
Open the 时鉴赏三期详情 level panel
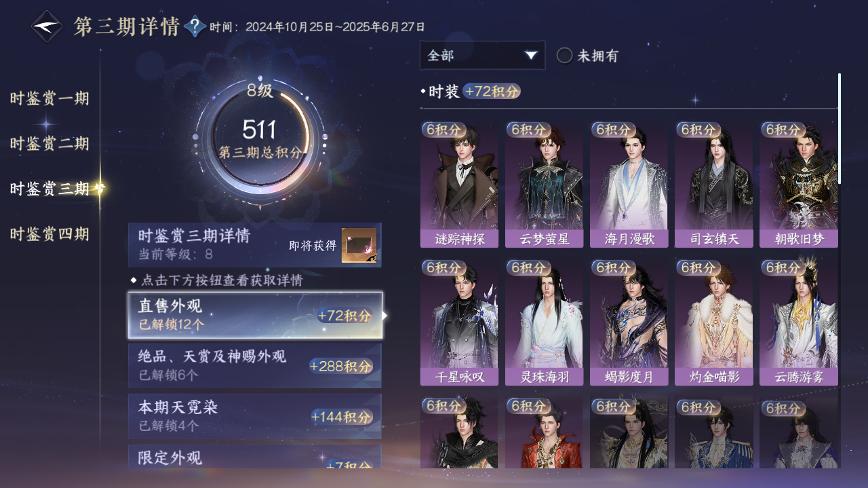255,245
